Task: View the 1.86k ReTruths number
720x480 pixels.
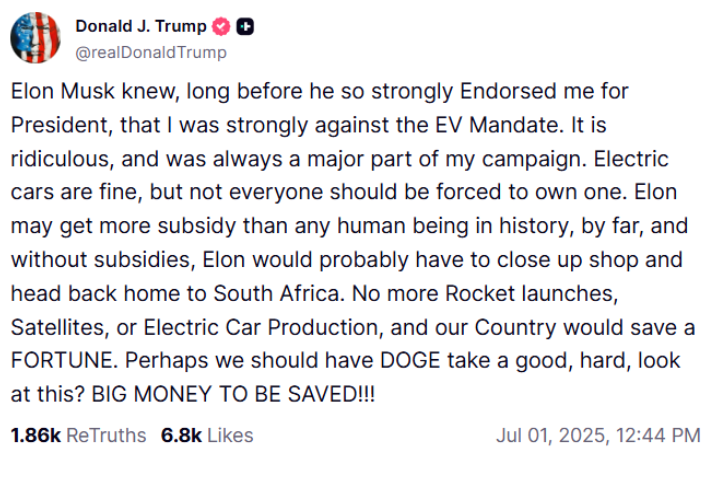Action: (35, 435)
